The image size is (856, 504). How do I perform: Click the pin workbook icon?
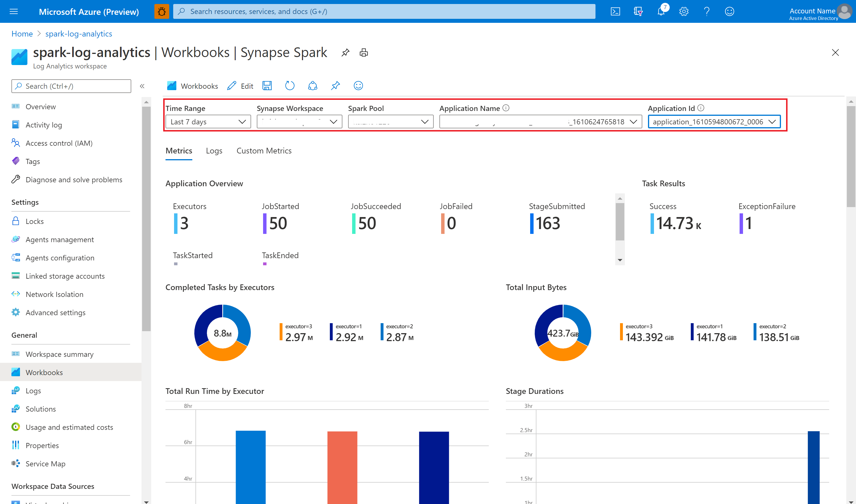click(x=335, y=86)
